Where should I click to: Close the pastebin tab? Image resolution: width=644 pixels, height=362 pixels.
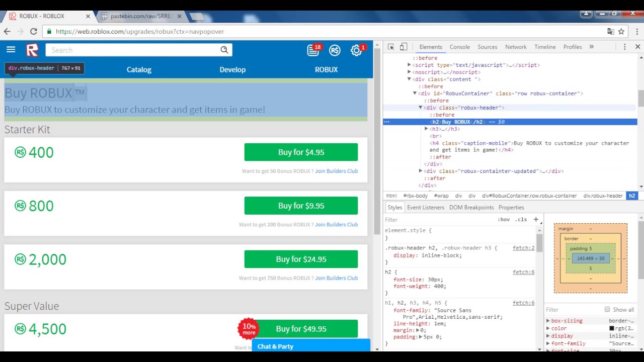(179, 16)
